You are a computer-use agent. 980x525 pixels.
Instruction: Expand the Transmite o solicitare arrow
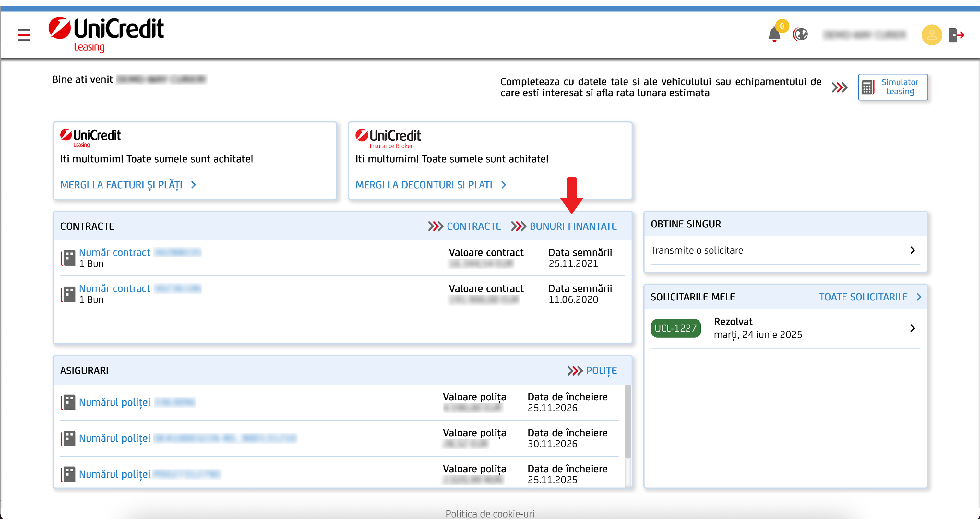click(x=912, y=250)
